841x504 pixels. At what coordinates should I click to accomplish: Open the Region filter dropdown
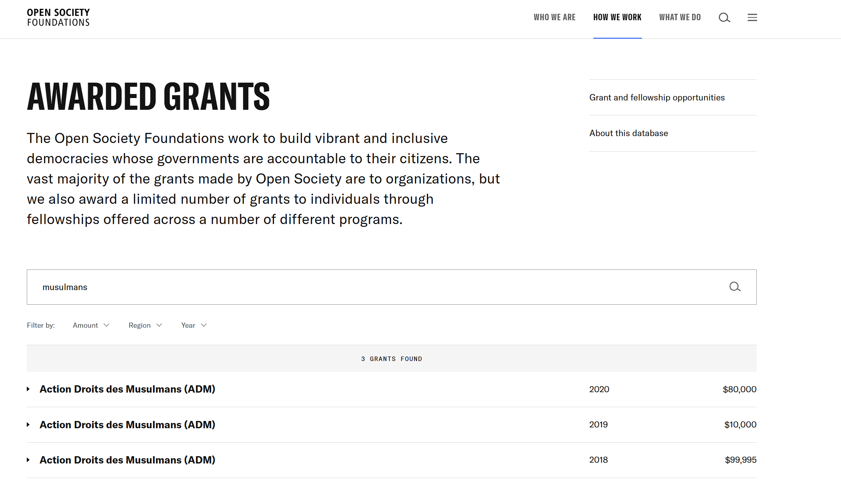(145, 325)
